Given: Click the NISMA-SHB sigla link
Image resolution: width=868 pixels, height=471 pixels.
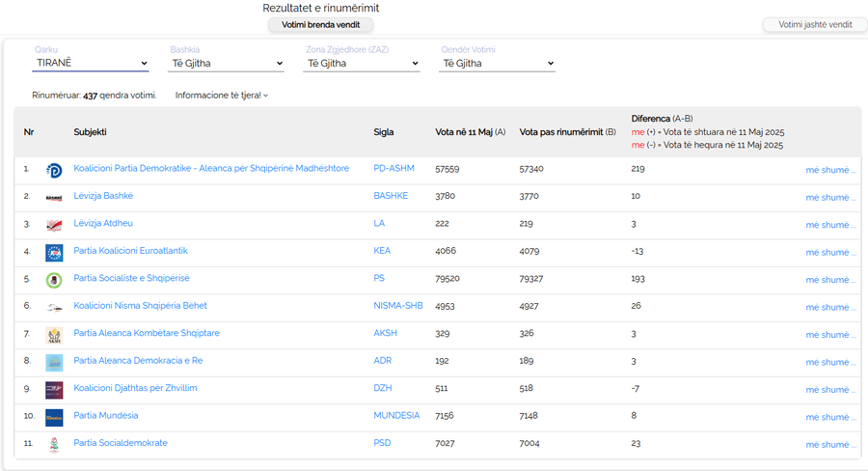Looking at the screenshot, I should (398, 305).
